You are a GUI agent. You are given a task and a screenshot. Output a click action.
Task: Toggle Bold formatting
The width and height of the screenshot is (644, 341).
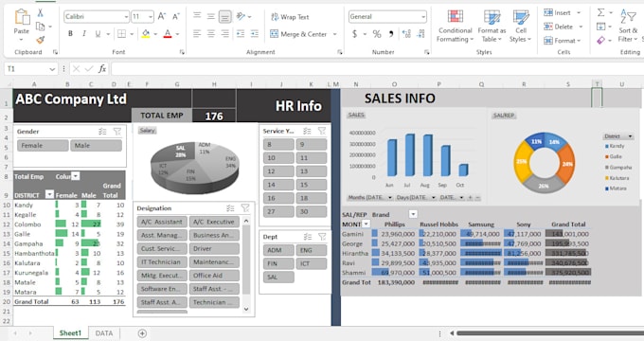coord(70,34)
